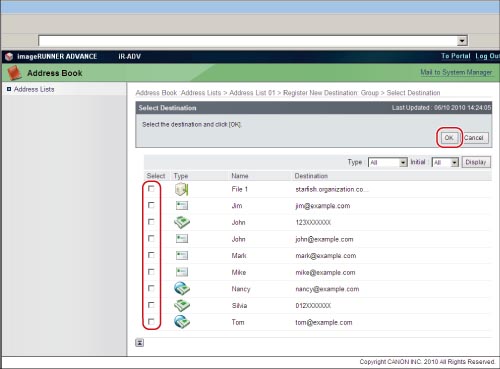This screenshot has height=369, width=500.
Task: Check Nancy's destination checkbox
Action: [151, 288]
